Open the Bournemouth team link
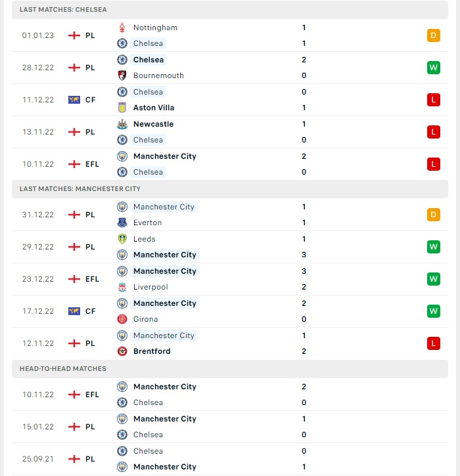The width and height of the screenshot is (460, 476). tap(158, 76)
